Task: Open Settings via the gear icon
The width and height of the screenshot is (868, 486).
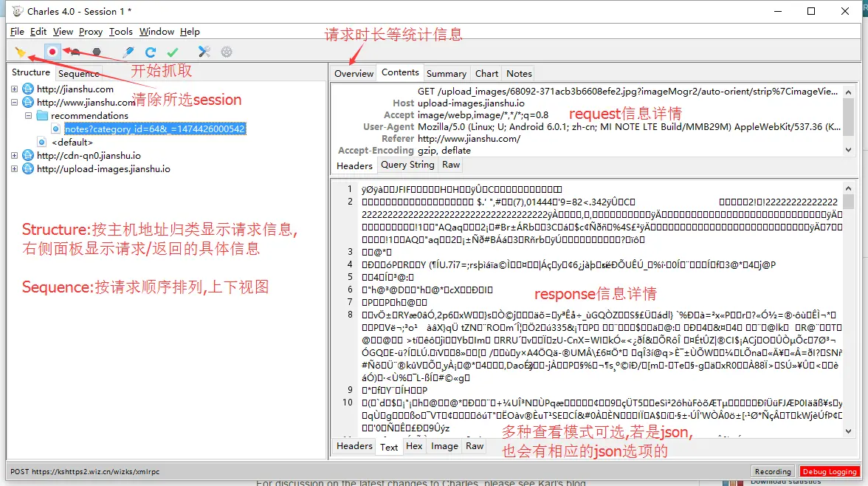Action: (227, 52)
